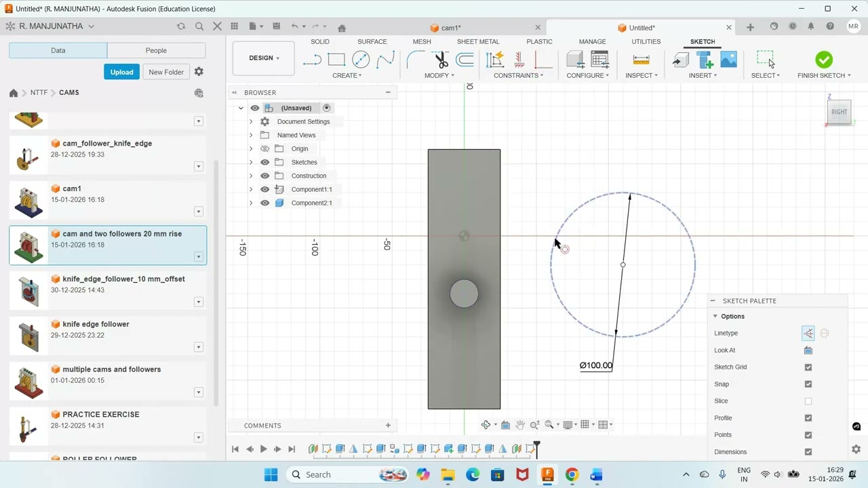The image size is (868, 488).
Task: Switch to the SURFACE ribbon tab
Action: tap(372, 41)
